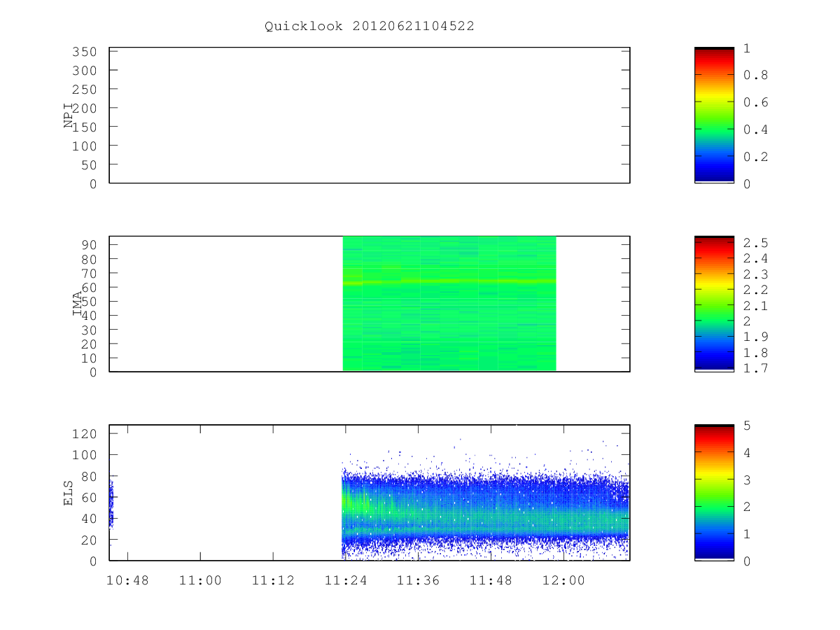Click the '10' tick on IMA axis
The height and width of the screenshot is (630, 840).
[x=88, y=358]
